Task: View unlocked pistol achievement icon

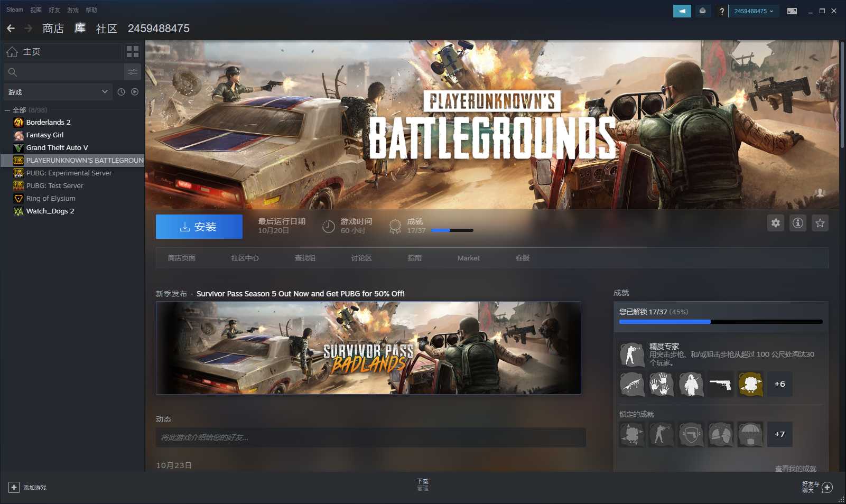Action: (721, 384)
